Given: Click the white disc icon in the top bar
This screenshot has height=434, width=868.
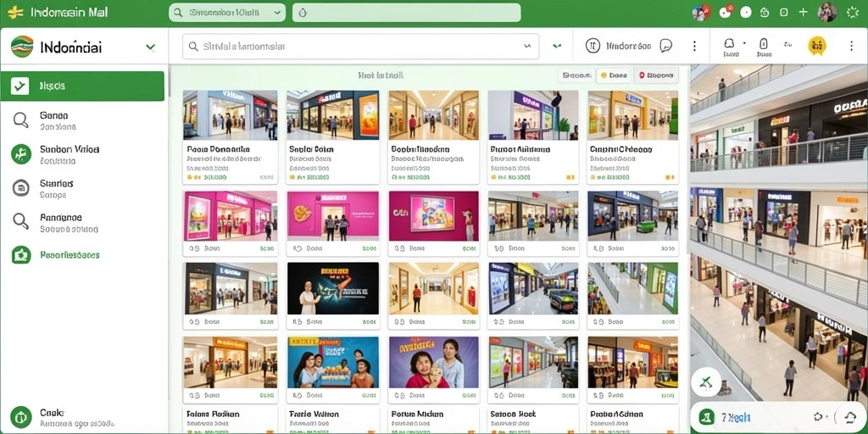Looking at the screenshot, I should [x=746, y=12].
